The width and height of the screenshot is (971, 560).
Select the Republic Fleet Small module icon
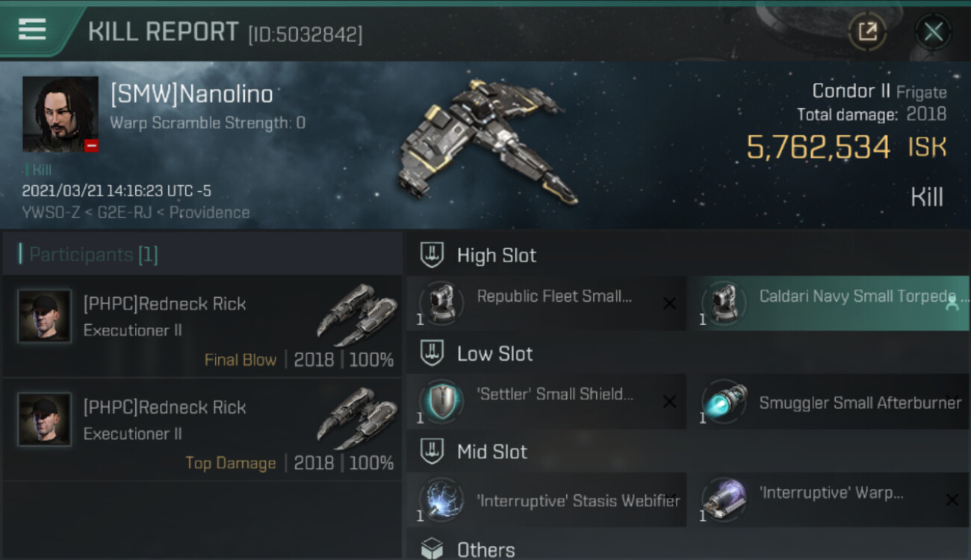441,303
